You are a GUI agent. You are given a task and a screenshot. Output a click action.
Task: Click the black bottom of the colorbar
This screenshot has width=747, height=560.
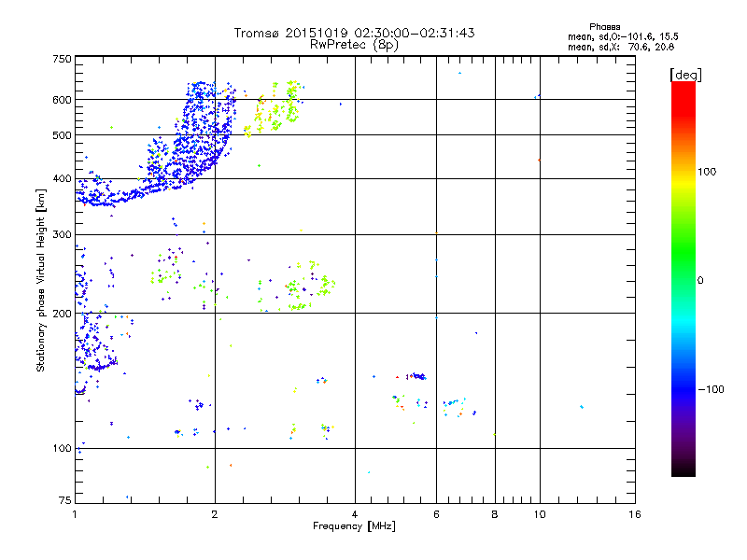pyautogui.click(x=684, y=469)
